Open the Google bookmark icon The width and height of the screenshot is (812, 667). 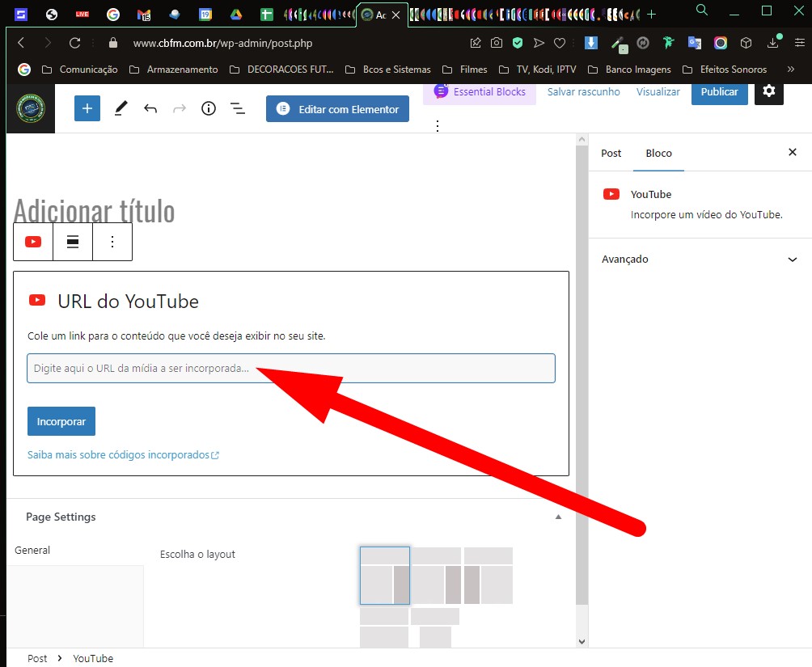click(23, 69)
